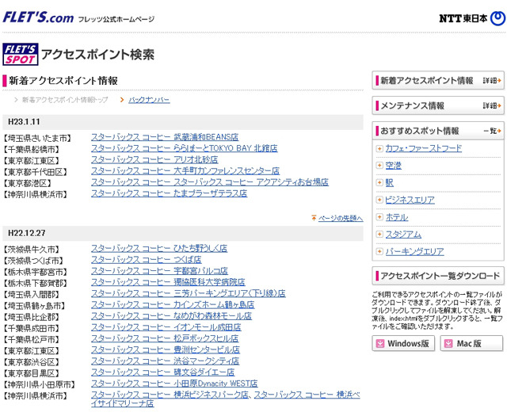
Task: Expand the ホテル plus icon
Action: (x=379, y=217)
